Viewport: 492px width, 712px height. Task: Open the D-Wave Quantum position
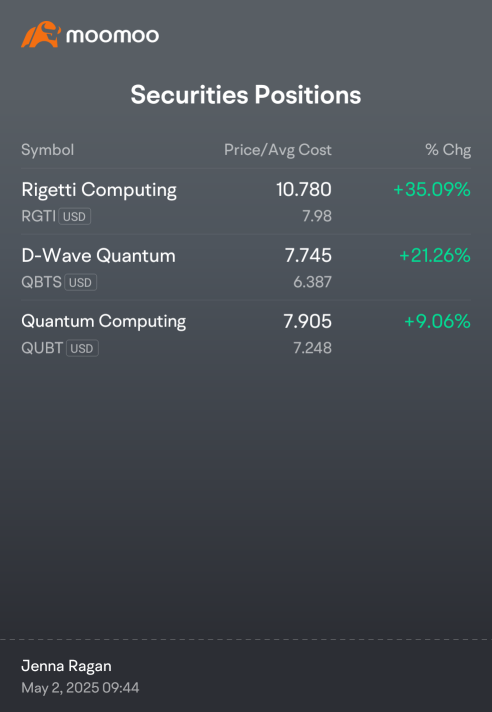246,267
